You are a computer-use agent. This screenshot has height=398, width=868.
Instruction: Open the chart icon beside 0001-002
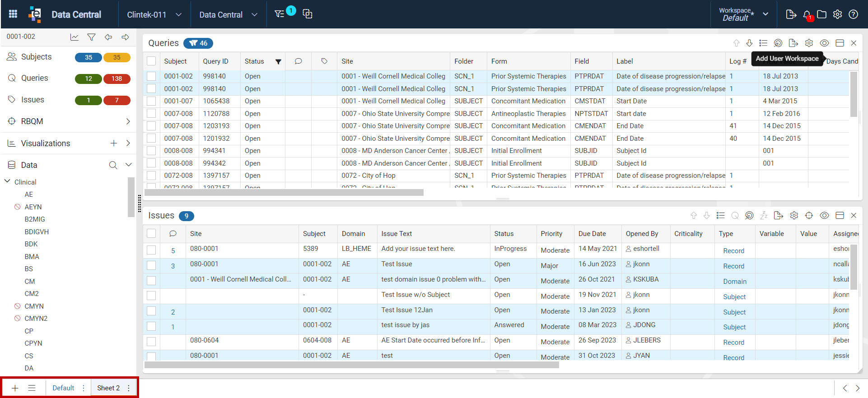click(x=75, y=37)
